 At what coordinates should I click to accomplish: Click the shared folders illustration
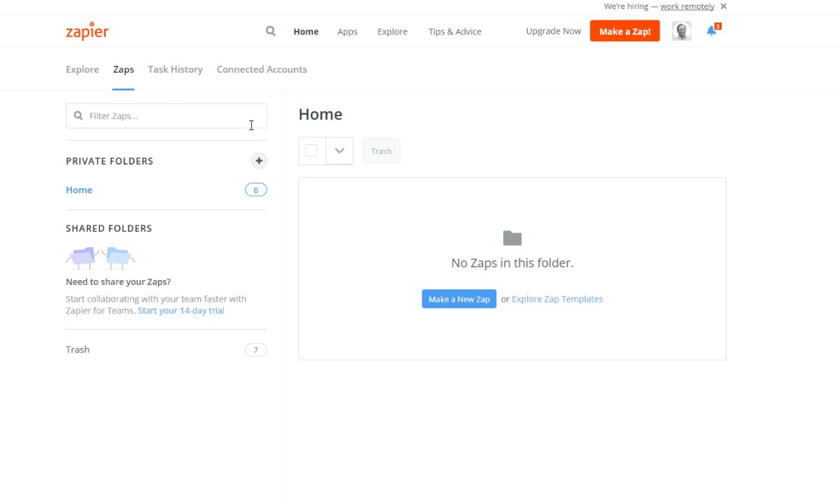pos(100,257)
